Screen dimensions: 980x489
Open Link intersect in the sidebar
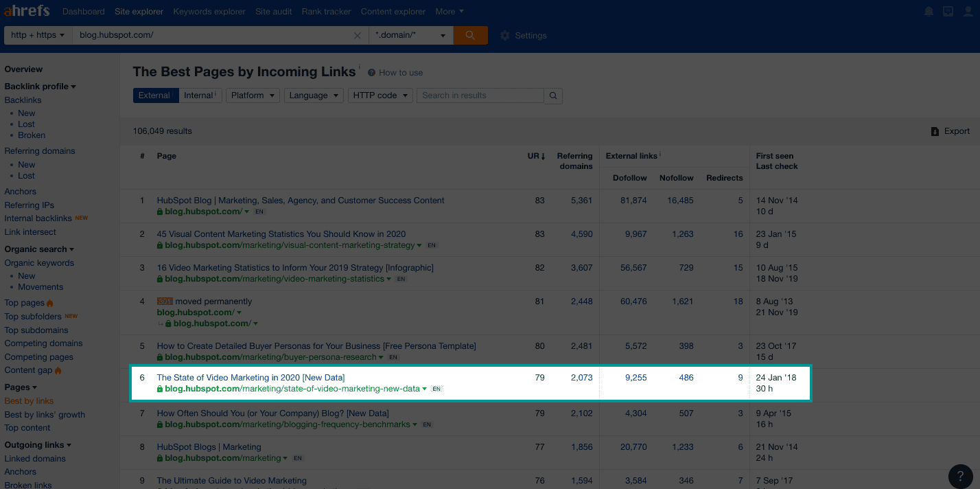coord(30,232)
